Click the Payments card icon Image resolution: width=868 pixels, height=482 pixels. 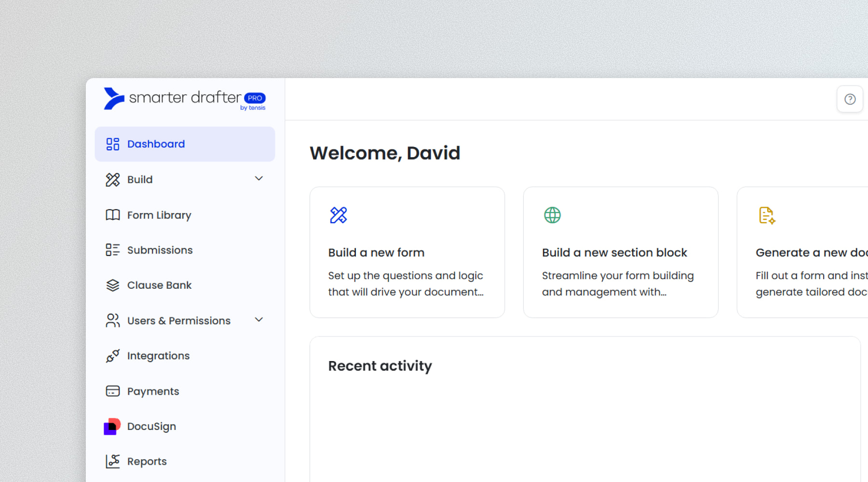pos(112,391)
